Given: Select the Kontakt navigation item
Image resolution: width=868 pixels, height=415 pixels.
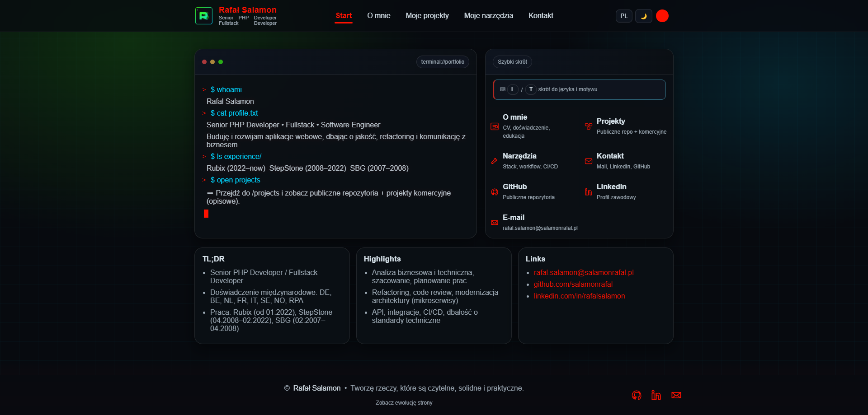Looking at the screenshot, I should pyautogui.click(x=541, y=16).
